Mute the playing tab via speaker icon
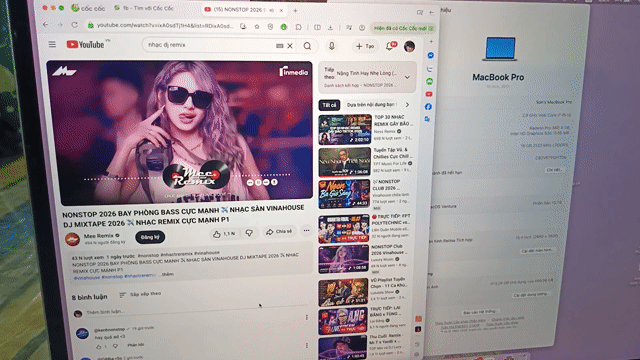Image resolution: width=640 pixels, height=360 pixels. click(x=271, y=11)
